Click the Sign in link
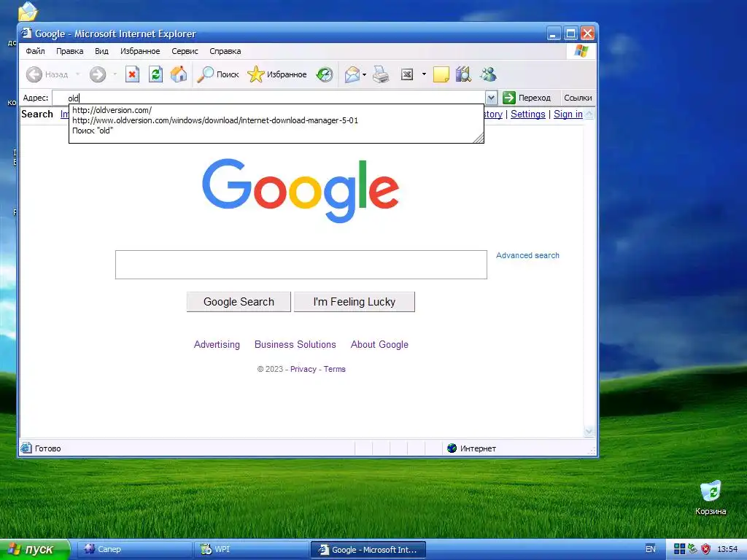The height and width of the screenshot is (560, 747). tap(568, 114)
